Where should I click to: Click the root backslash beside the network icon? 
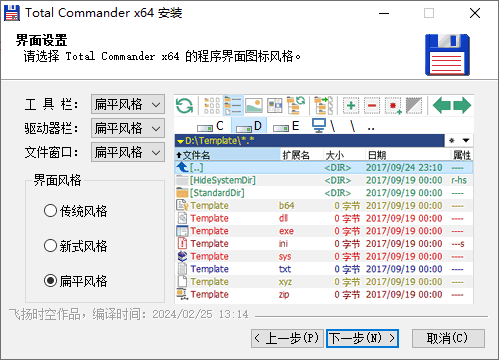(333, 126)
